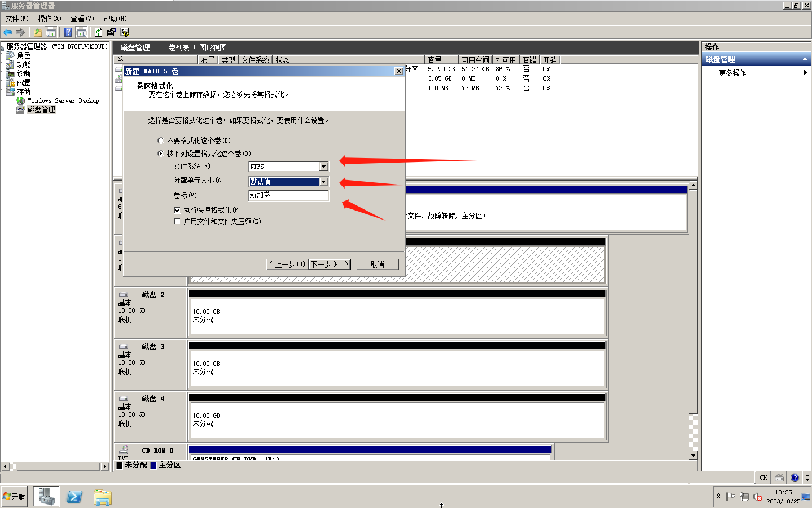
Task: Click the 取消 button in the wizard
Action: pos(378,264)
